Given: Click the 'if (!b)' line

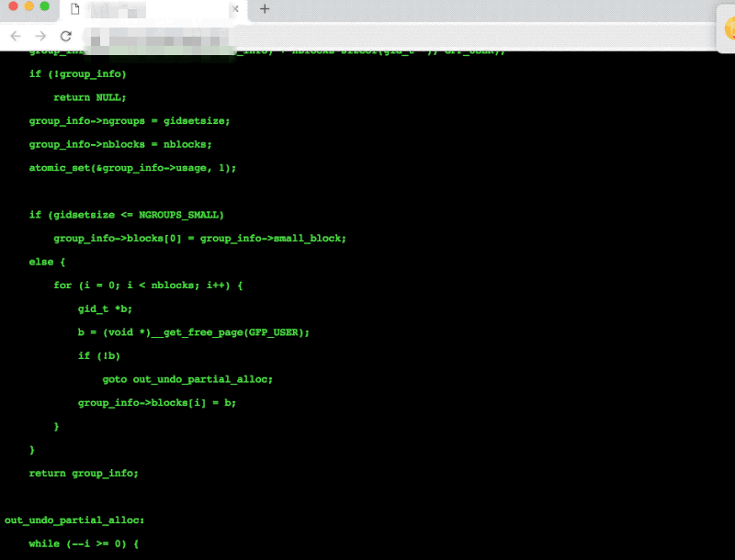Looking at the screenshot, I should pos(99,356).
